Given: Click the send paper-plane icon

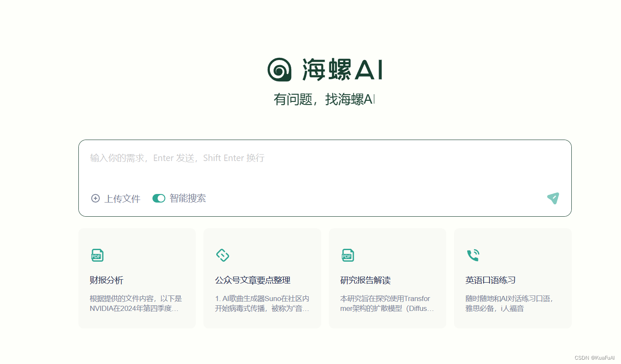Looking at the screenshot, I should pyautogui.click(x=553, y=198).
